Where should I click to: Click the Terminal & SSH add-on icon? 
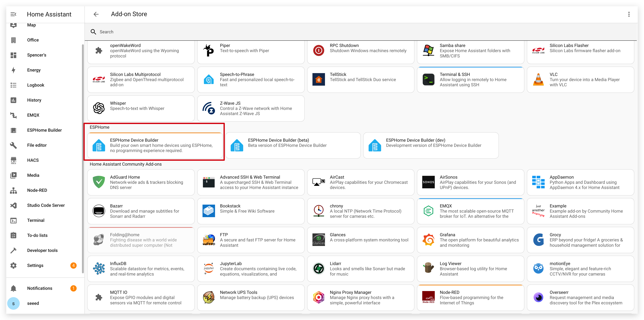pos(428,80)
